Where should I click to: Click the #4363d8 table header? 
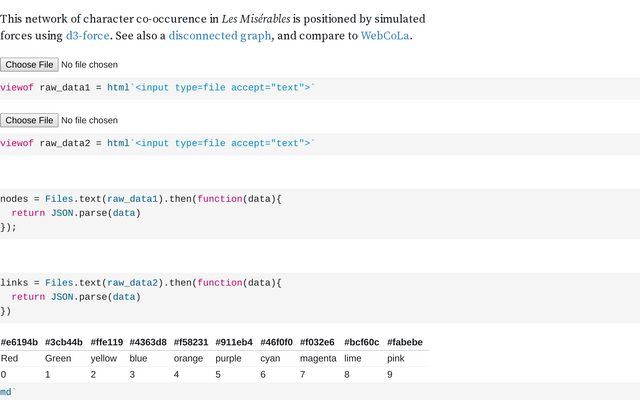(x=148, y=342)
